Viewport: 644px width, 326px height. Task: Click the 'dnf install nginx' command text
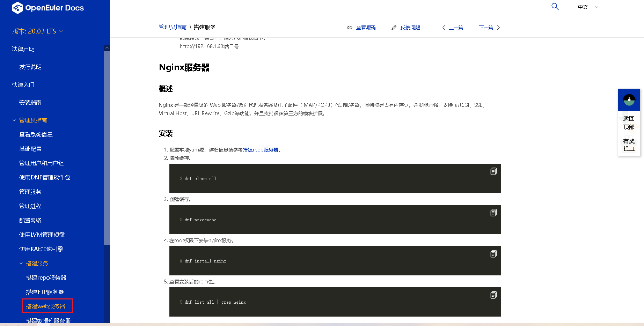pos(205,261)
